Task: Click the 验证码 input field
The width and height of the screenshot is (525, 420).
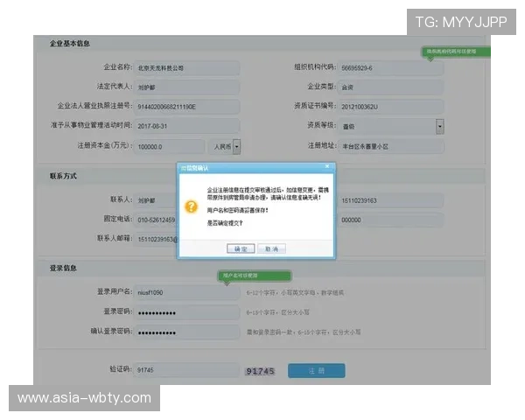Action: coord(187,370)
